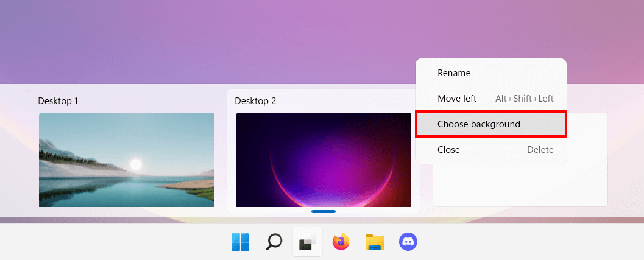Click the Alt+Shift+Left shortcut hint

[x=524, y=99]
